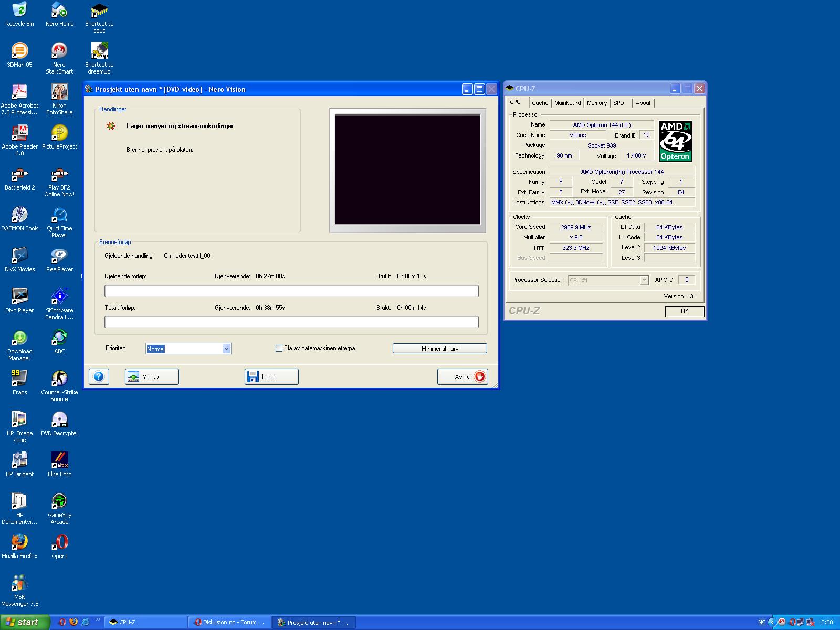Screen dimensions: 840x630
Task: Switch to the Cache tab in CPU-Z
Action: pos(540,103)
